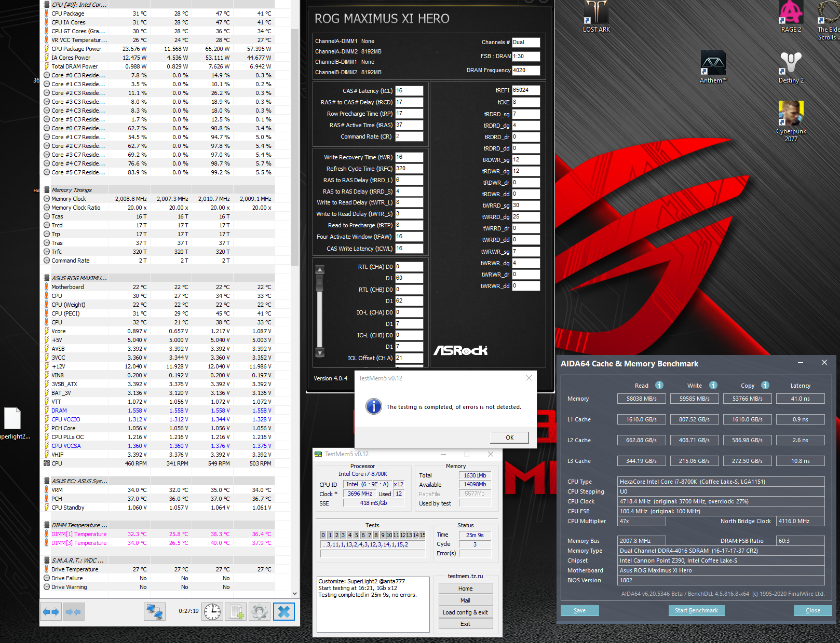Click the DRAM voltage lightning icon in HWiNFO
Screen dimensions: 840x643
(47, 411)
